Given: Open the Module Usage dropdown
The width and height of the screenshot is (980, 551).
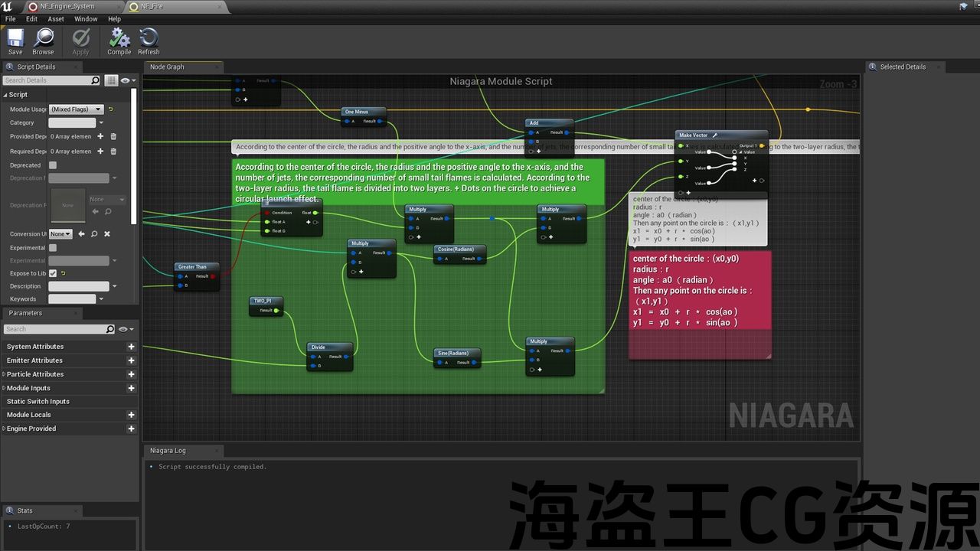Looking at the screenshot, I should (76, 109).
